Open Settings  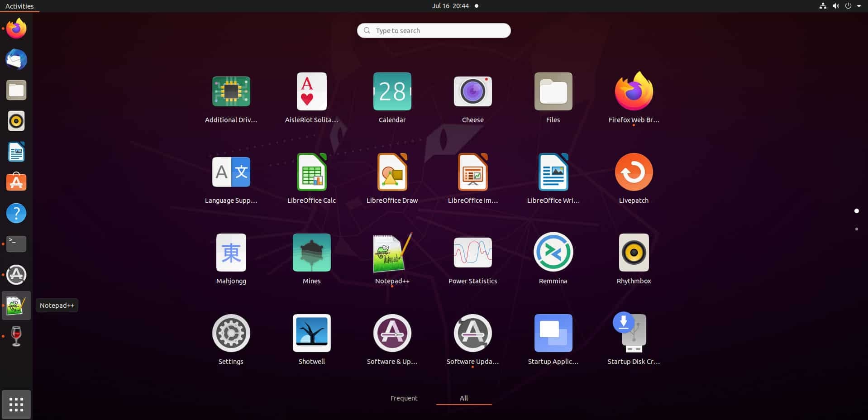click(x=231, y=333)
